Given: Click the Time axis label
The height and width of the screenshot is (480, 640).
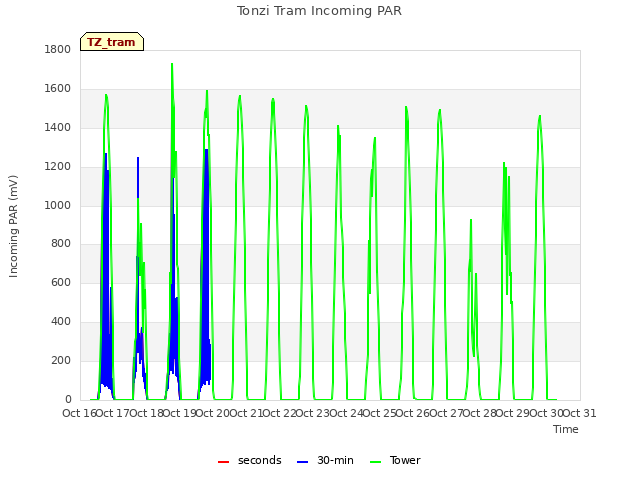Looking at the screenshot, I should [566, 429].
